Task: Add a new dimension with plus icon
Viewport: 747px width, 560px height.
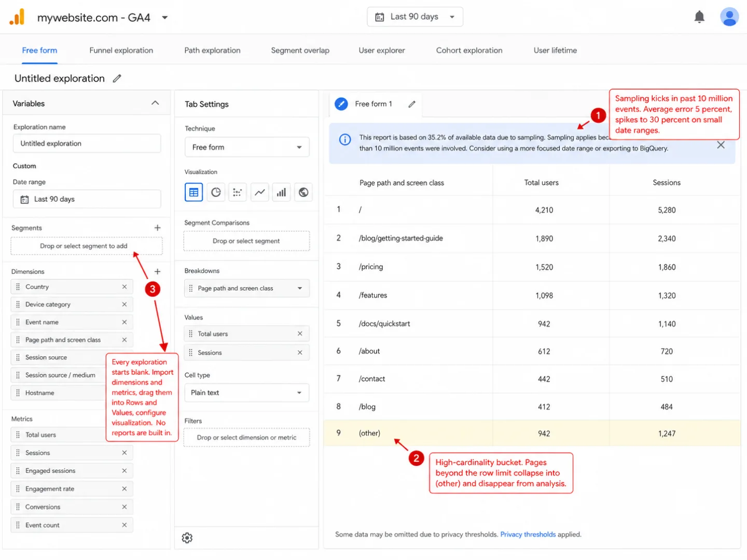Action: pyautogui.click(x=157, y=271)
